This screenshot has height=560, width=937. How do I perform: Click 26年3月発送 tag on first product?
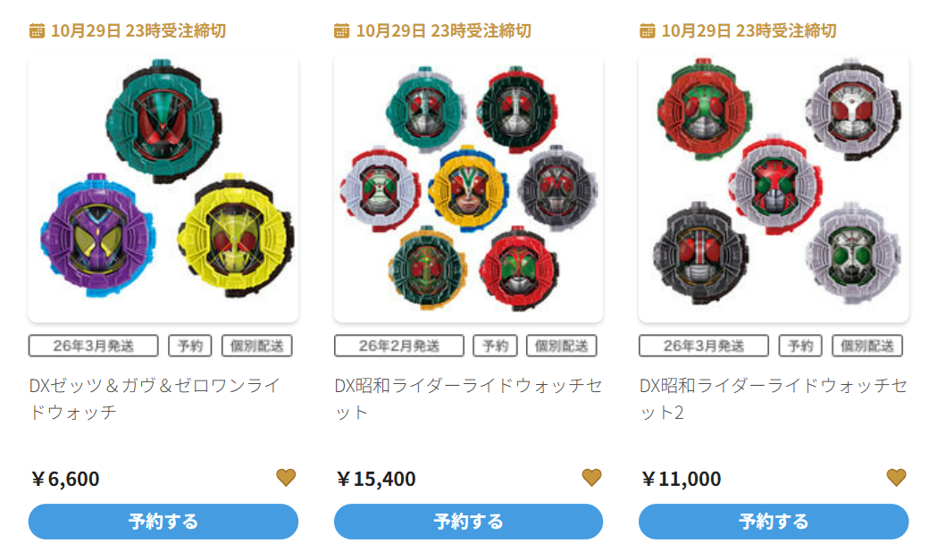pos(93,346)
